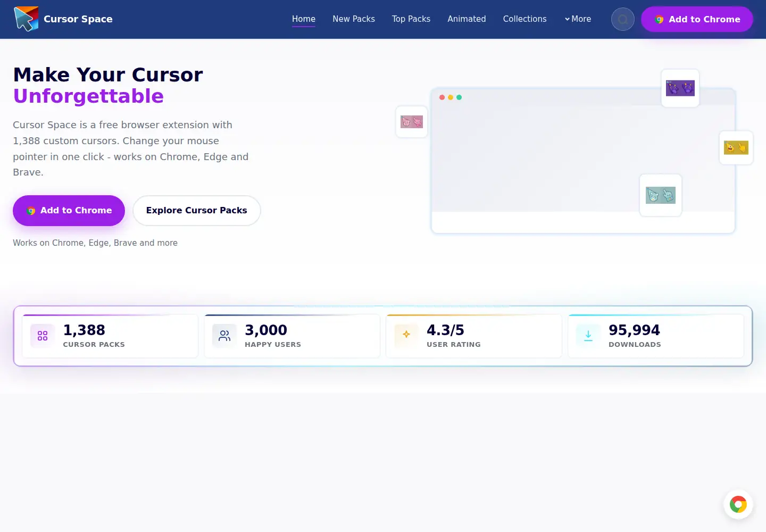Open the pink cursor pack thumbnail

pos(412,122)
